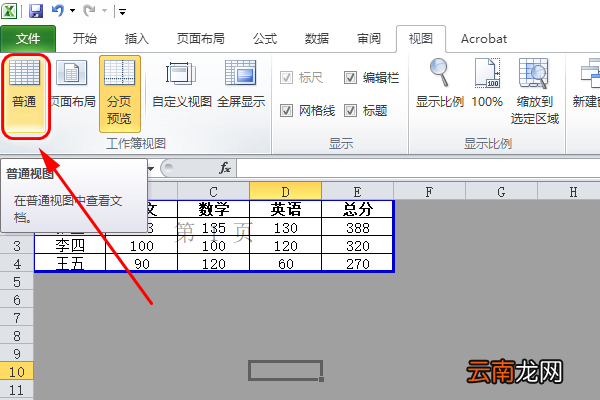Toggle the Formula Bar (编辑栏) checkbox

click(x=350, y=78)
